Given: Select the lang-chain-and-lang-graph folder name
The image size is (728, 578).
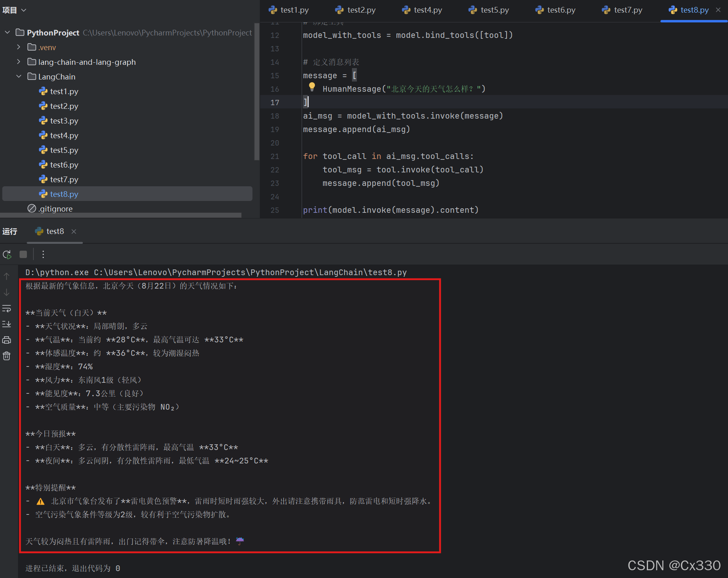Looking at the screenshot, I should tap(87, 62).
